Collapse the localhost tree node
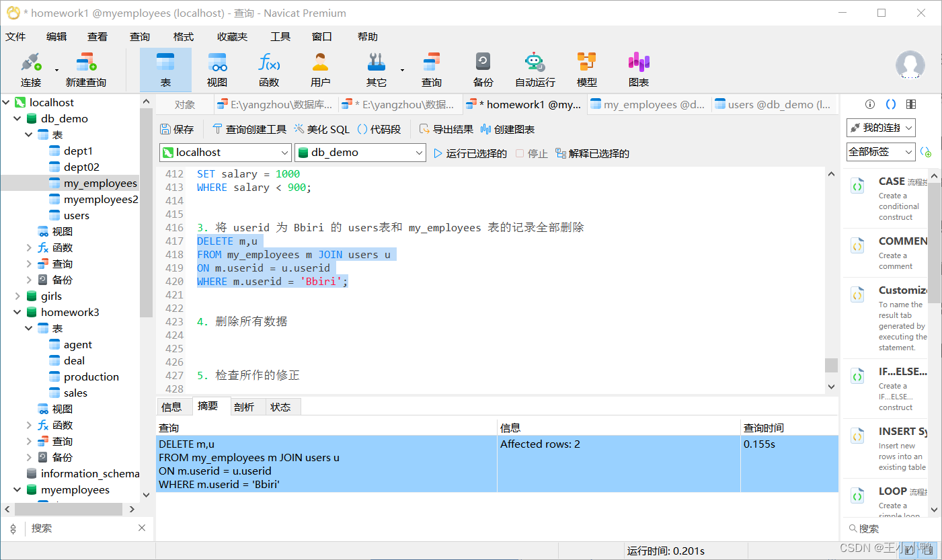The image size is (942, 560). 7,102
